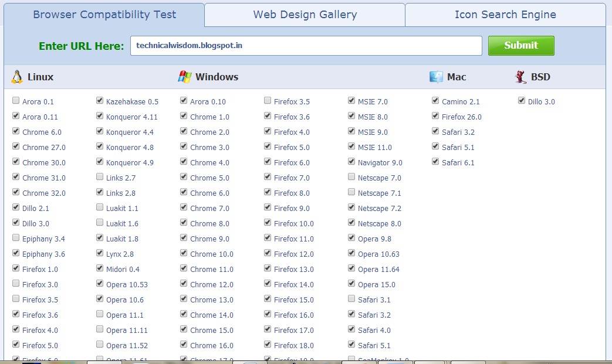
Task: Uncheck Opera 10.53
Action: [x=100, y=283]
